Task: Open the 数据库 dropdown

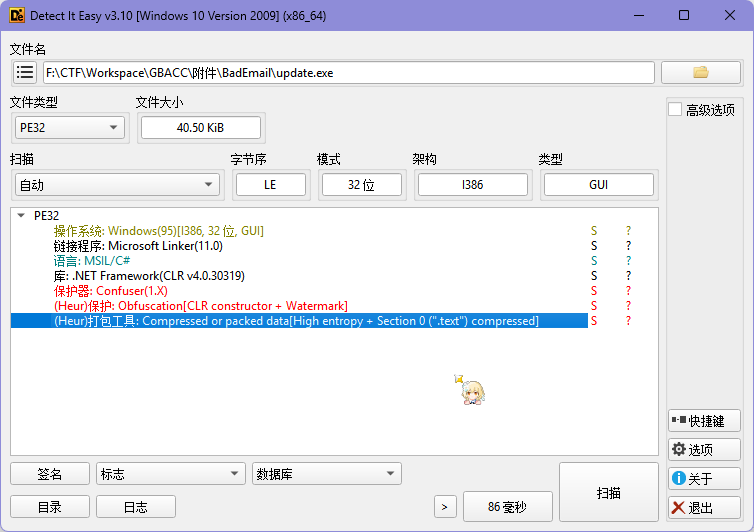Action: coord(326,474)
